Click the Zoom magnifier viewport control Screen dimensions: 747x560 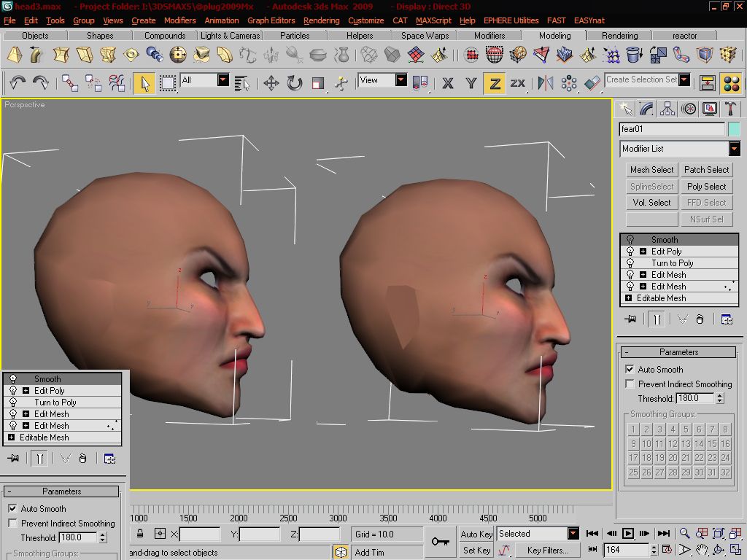tap(684, 533)
